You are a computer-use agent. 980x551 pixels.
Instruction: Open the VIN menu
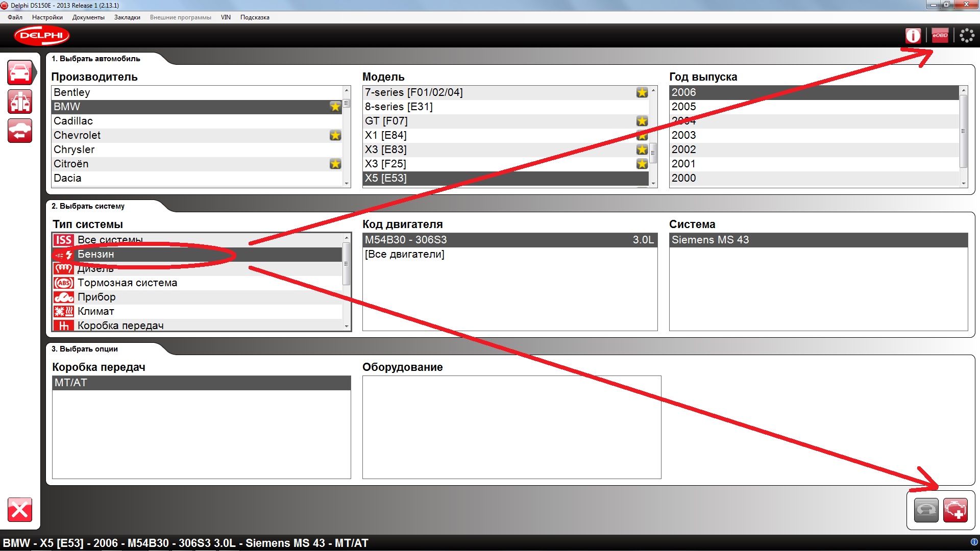(x=226, y=17)
